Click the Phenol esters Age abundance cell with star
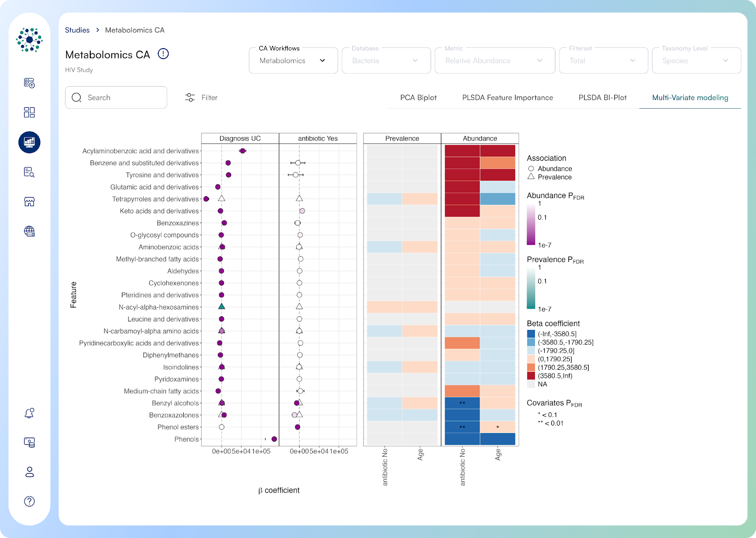The width and height of the screenshot is (756, 538). click(498, 427)
